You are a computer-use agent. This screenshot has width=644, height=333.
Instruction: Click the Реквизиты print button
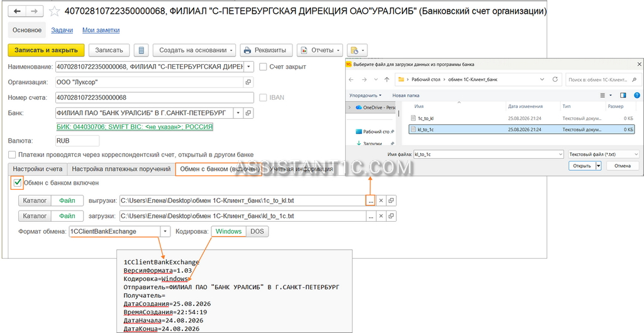click(266, 50)
